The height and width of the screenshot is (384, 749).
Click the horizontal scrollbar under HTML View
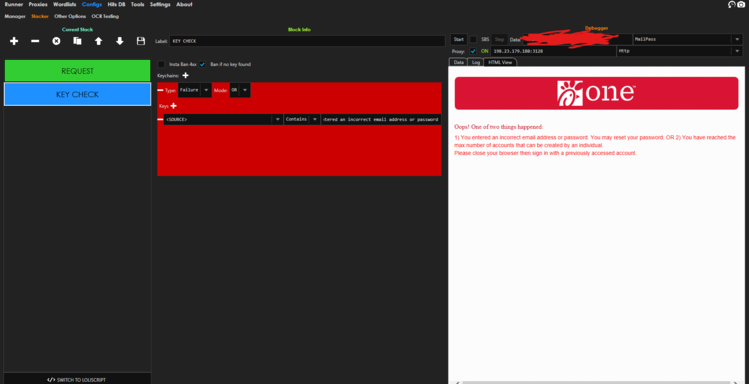(x=596, y=382)
